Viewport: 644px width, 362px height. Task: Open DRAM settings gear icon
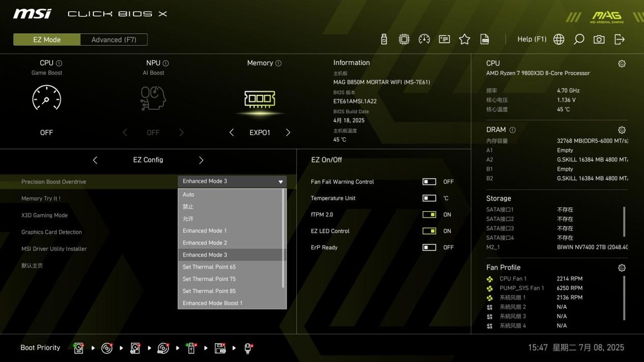click(621, 130)
